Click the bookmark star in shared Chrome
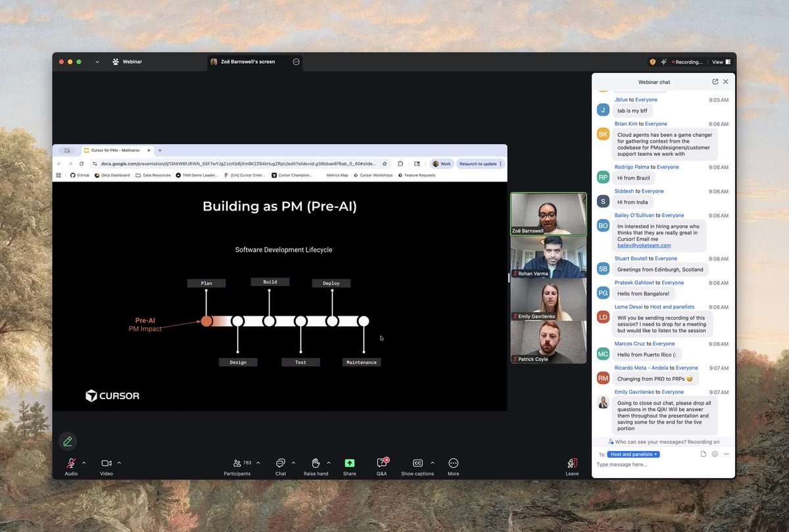 point(385,164)
